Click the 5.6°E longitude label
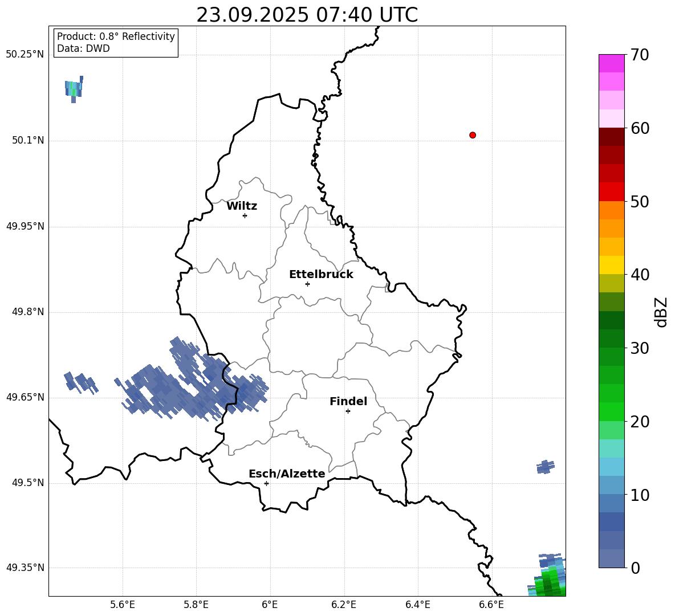 pos(123,605)
